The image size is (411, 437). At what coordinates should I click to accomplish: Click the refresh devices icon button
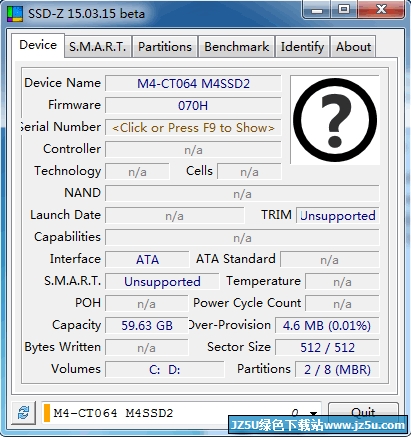tap(23, 413)
